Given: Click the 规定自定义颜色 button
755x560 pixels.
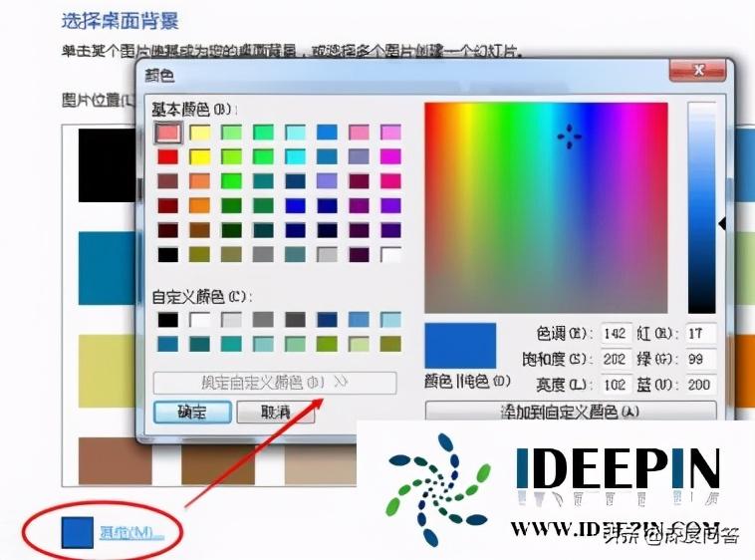Looking at the screenshot, I should coord(274,383).
